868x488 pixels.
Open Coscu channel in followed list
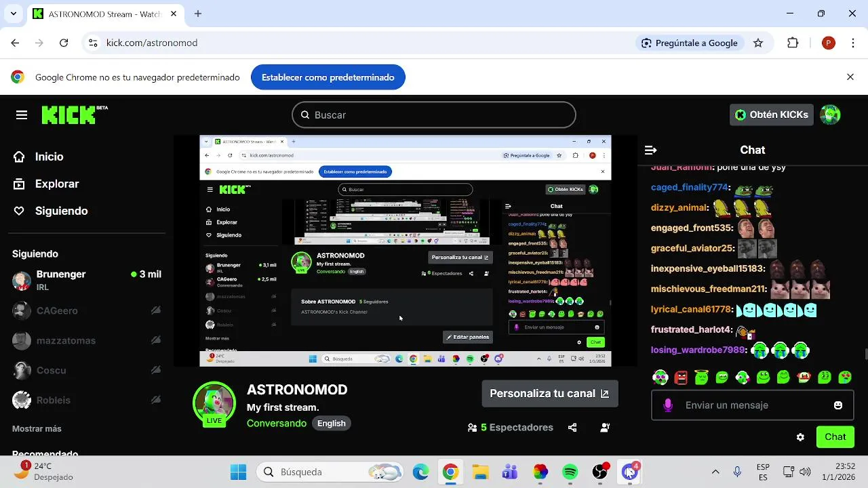click(87, 370)
